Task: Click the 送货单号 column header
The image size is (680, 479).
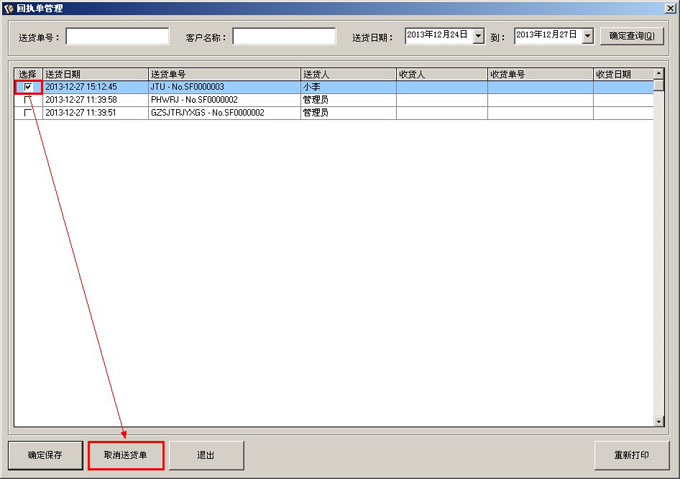Action: 223,74
